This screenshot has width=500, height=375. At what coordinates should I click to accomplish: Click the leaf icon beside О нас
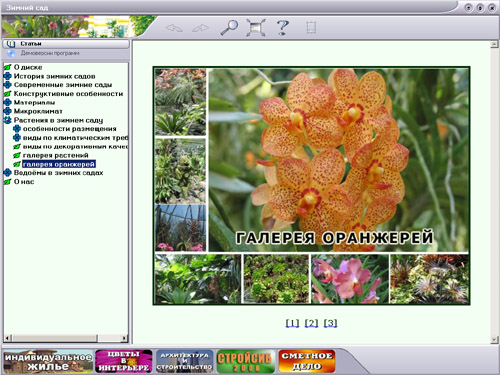coord(8,182)
